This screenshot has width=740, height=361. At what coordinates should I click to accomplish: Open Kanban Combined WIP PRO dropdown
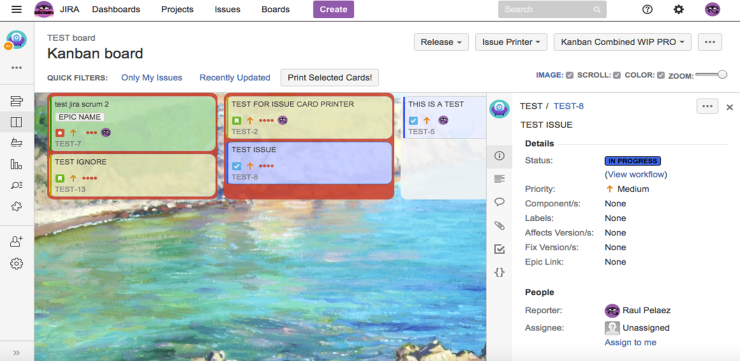tap(622, 42)
